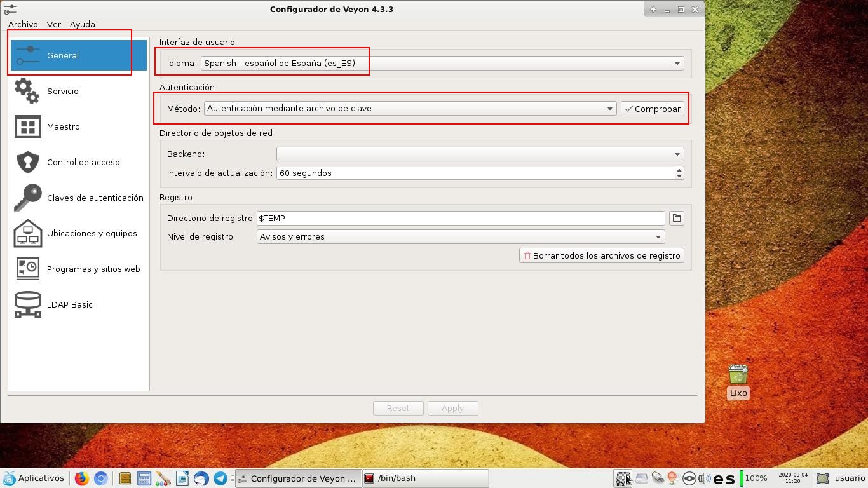
Task: Select the Maestro configuration section
Action: [x=64, y=126]
